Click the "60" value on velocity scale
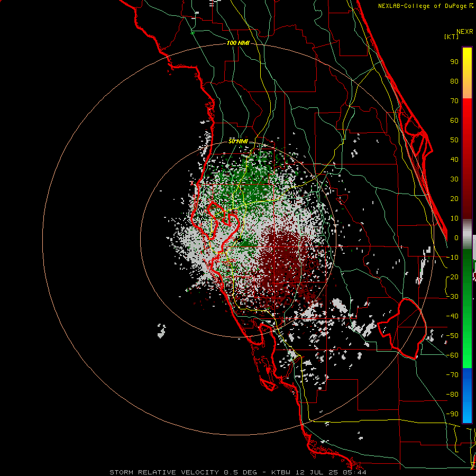 point(454,121)
